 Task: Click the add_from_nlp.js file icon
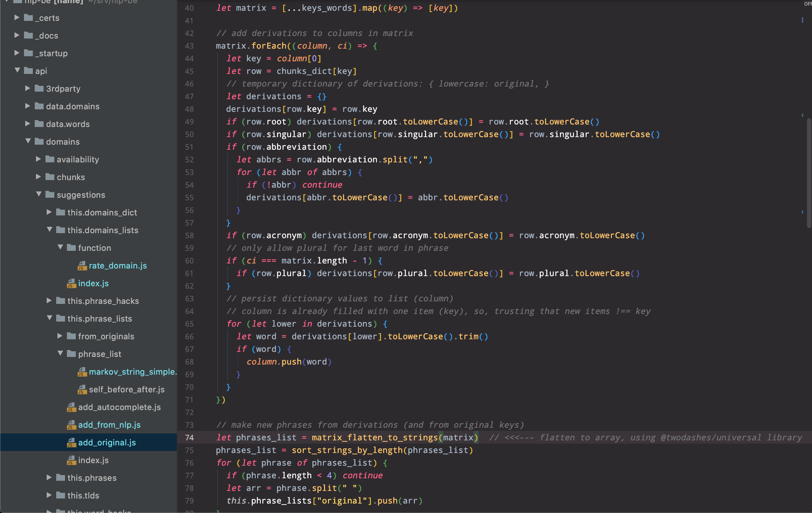pyautogui.click(x=71, y=425)
